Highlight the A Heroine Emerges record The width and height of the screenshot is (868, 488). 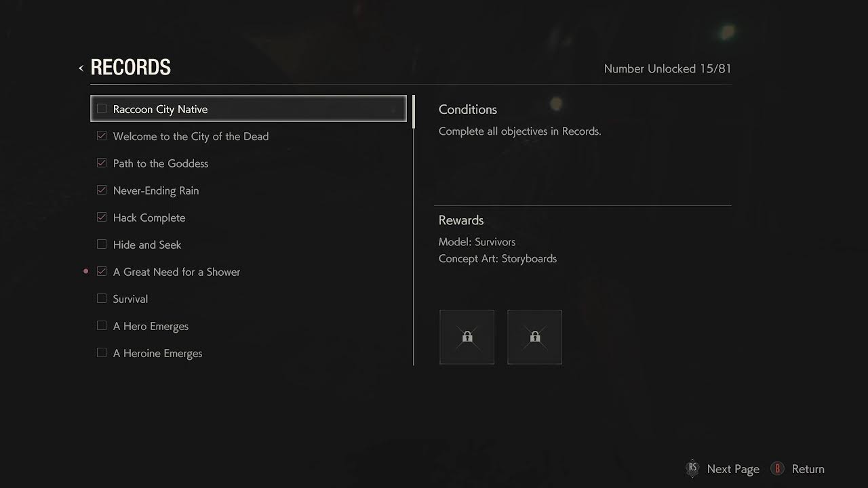pyautogui.click(x=248, y=353)
